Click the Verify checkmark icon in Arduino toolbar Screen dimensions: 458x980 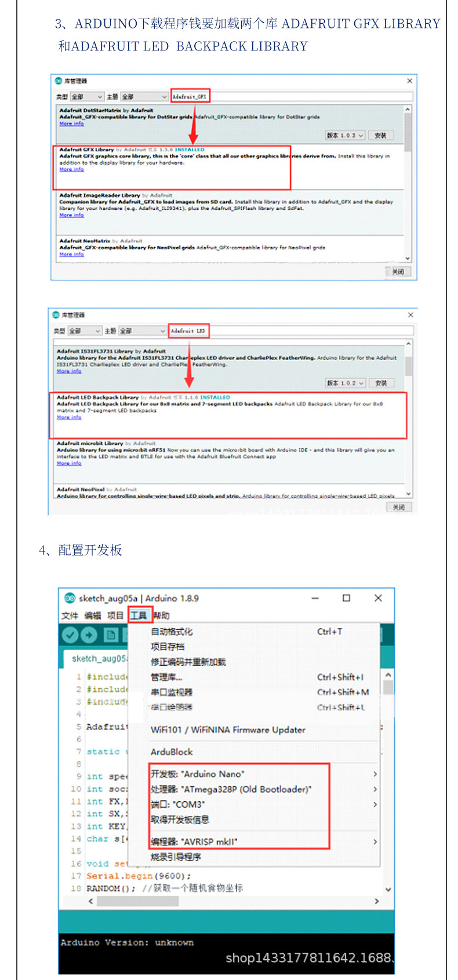point(70,635)
